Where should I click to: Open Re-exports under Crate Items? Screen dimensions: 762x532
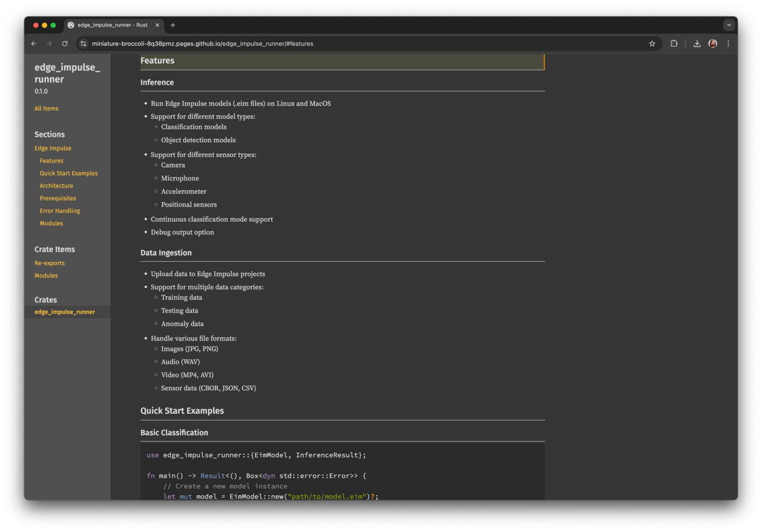50,263
